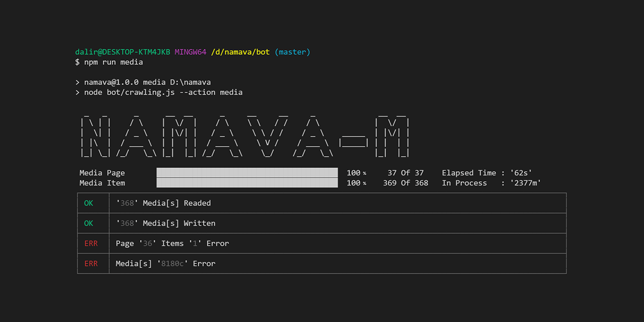The height and width of the screenshot is (322, 644).
Task: Click the ERR status beside Media[s] '8180c' row
Action: (91, 263)
